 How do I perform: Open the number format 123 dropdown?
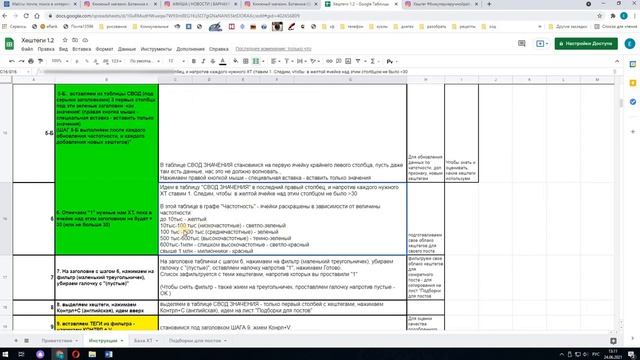[x=117, y=61]
